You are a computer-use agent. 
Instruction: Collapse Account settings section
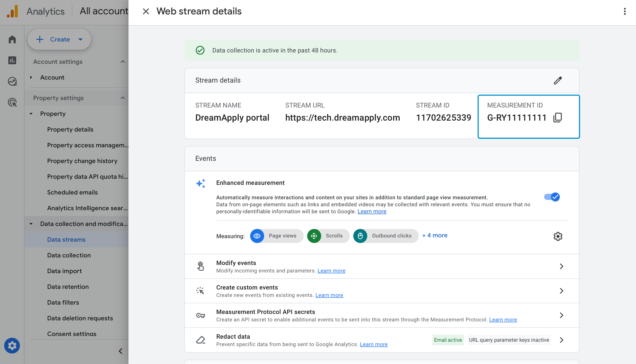tap(123, 62)
